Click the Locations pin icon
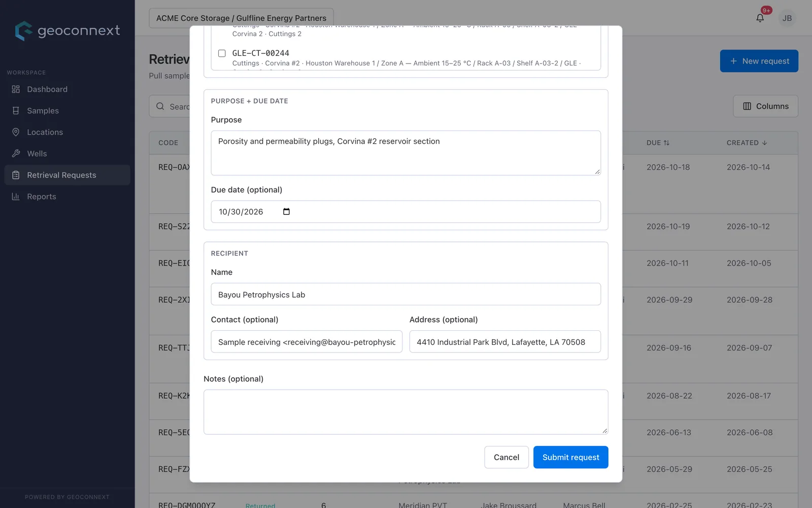Image resolution: width=812 pixels, height=508 pixels. [x=16, y=132]
